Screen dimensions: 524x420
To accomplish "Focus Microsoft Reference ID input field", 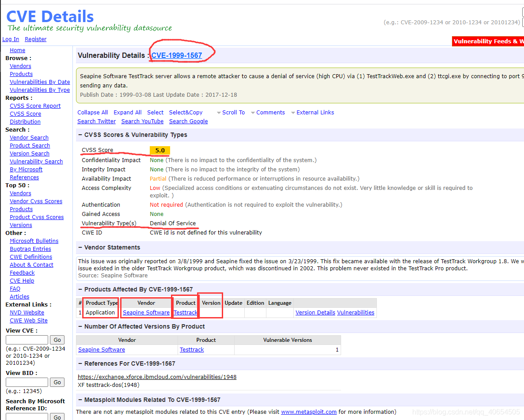I will point(27,416).
